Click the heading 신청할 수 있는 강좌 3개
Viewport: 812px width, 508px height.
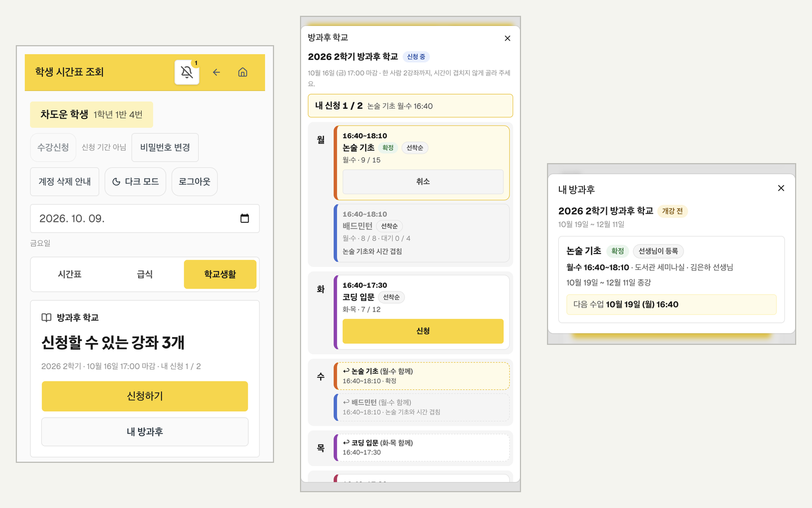113,343
